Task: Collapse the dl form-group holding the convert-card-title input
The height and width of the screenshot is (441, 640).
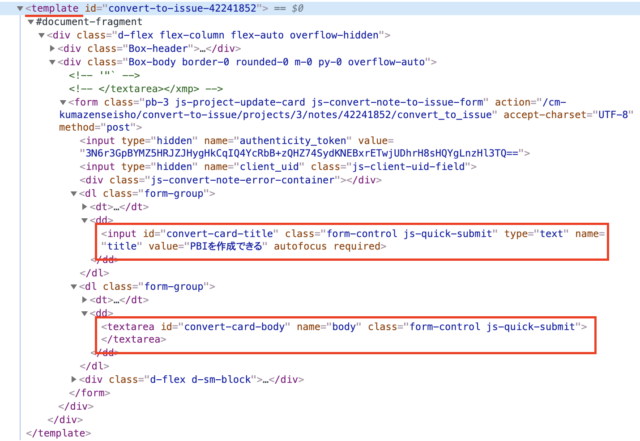Action: (x=73, y=194)
